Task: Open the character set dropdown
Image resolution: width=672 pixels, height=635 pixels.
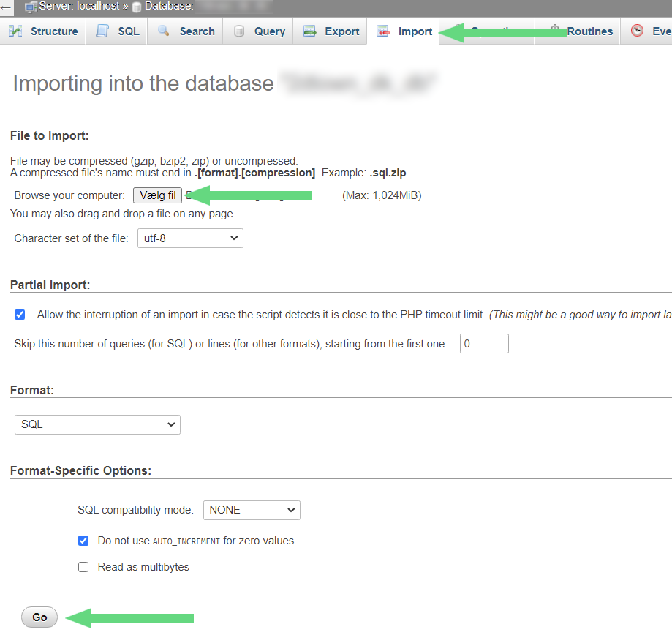Action: (x=190, y=238)
